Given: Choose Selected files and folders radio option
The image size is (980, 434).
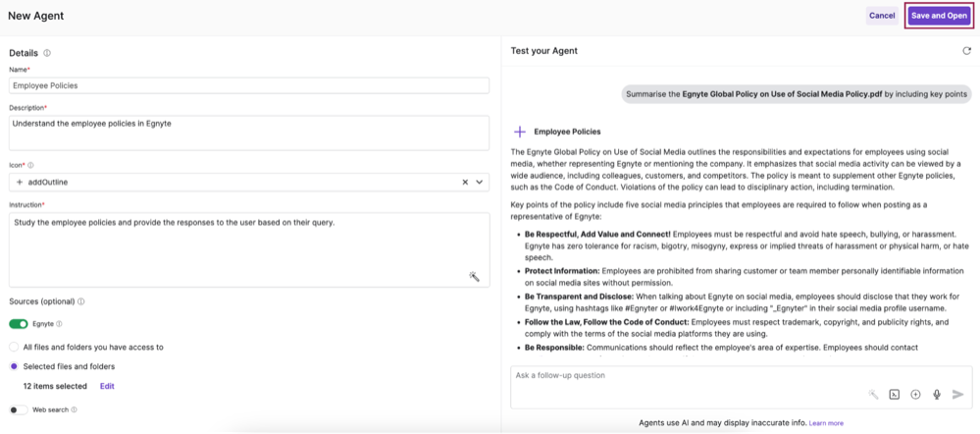Looking at the screenshot, I should [x=15, y=366].
